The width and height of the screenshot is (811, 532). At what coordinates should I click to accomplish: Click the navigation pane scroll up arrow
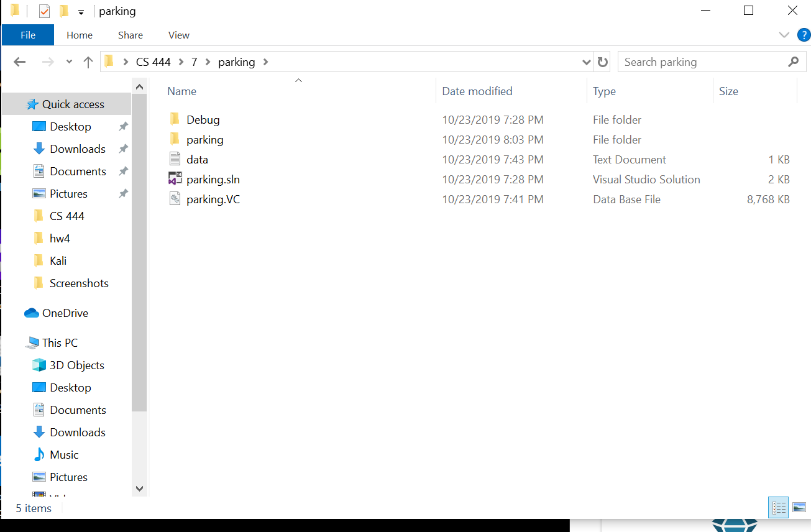139,87
